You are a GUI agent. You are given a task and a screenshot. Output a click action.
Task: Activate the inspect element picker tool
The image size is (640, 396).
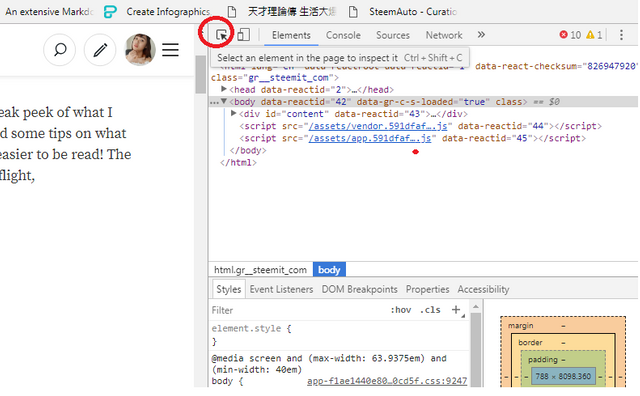point(222,35)
